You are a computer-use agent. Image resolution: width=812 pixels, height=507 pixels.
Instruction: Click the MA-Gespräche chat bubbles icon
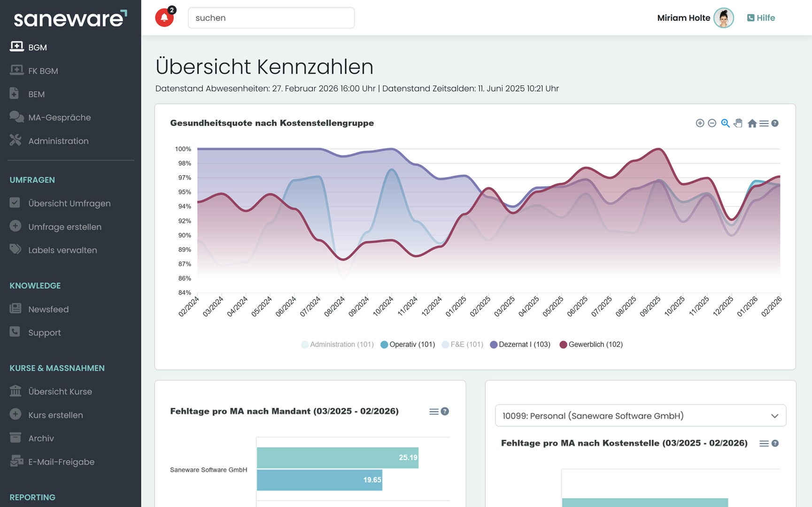tap(16, 117)
